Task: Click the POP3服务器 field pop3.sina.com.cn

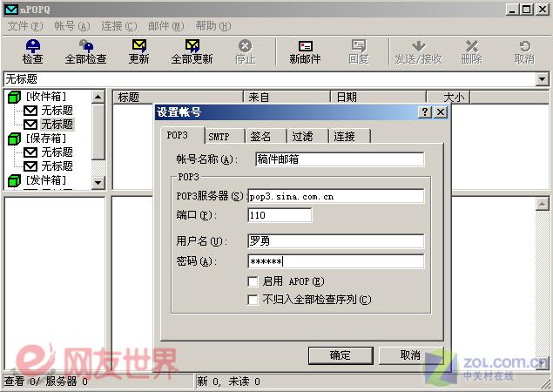Action: click(x=336, y=196)
